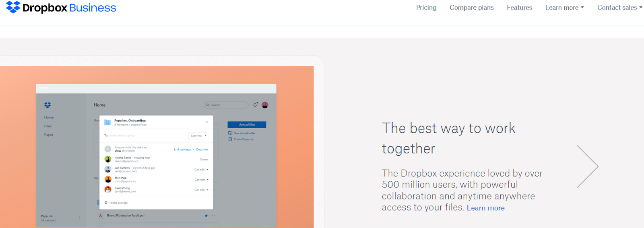Click Create Paper doc link
644x228 pixels.
point(241,139)
